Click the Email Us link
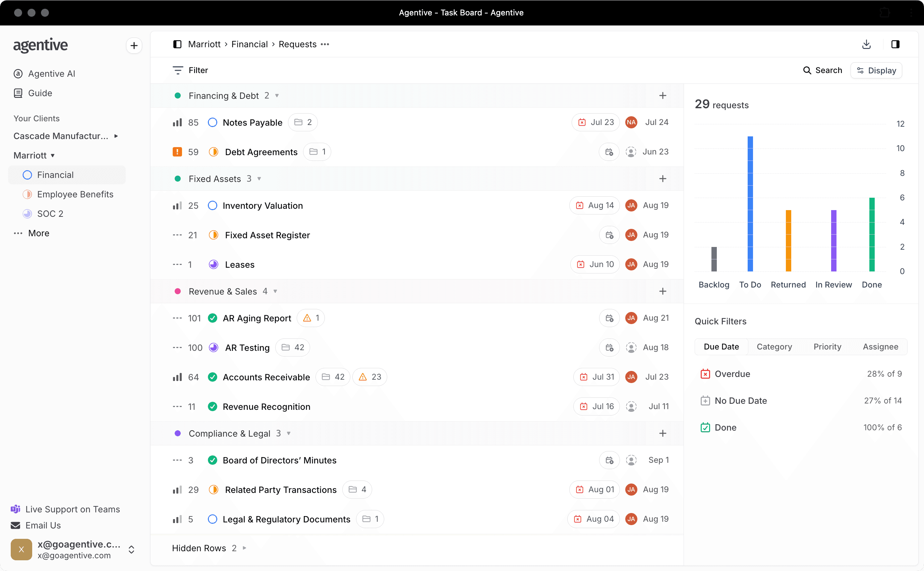This screenshot has width=924, height=571. click(43, 525)
